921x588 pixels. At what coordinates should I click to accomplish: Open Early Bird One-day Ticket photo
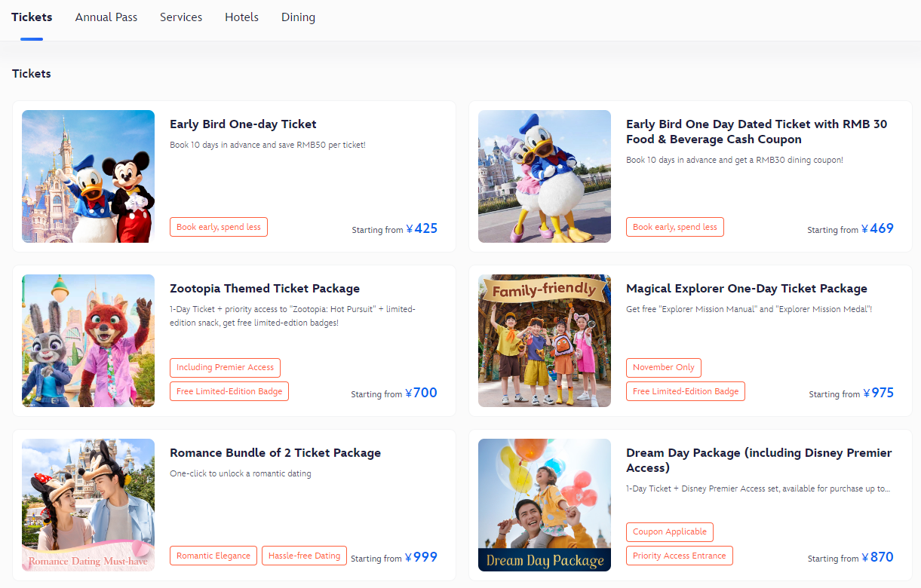(88, 176)
